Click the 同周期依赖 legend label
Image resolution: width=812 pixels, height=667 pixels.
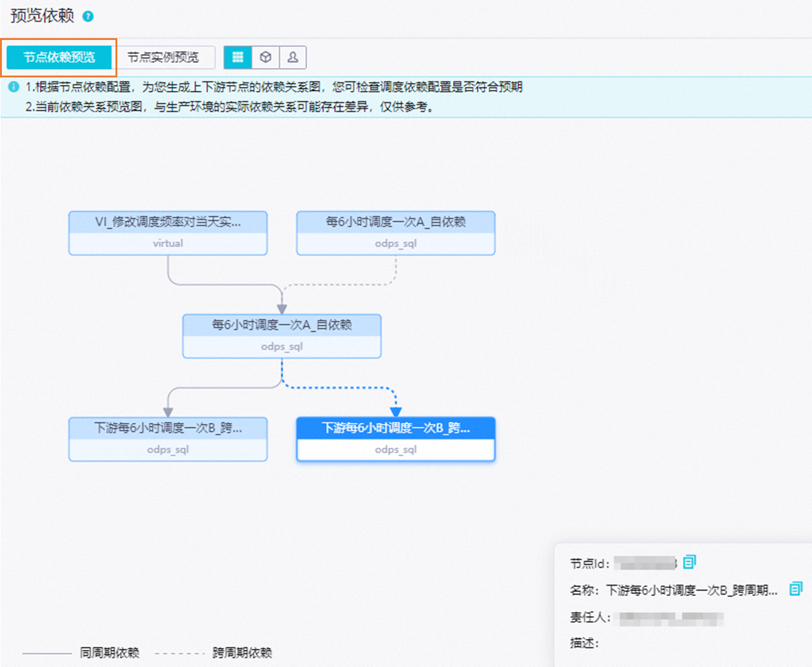tap(110, 652)
